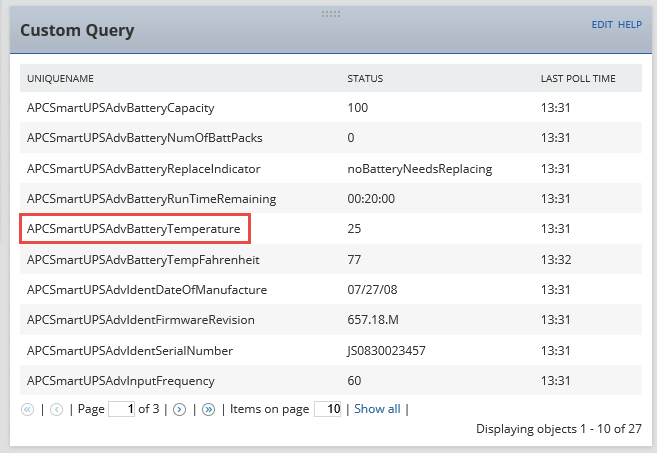Click the serial number JS0830023457

(x=386, y=351)
